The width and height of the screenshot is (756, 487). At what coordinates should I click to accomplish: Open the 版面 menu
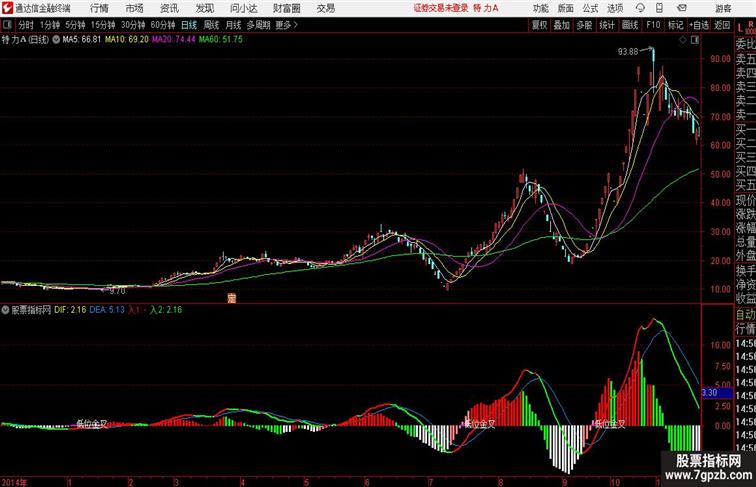click(565, 8)
